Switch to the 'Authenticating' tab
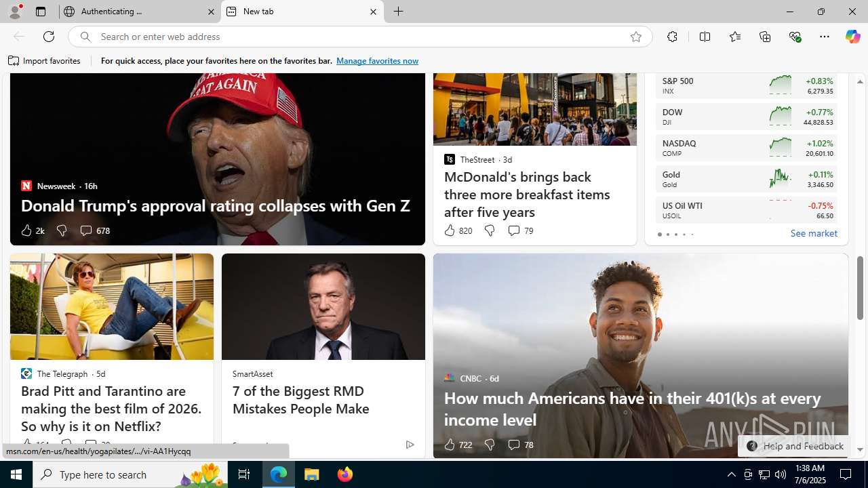This screenshot has width=868, height=488. (x=140, y=12)
